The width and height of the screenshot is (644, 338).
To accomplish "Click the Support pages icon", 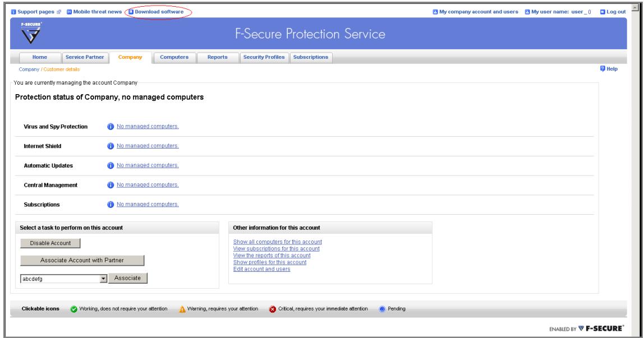I will [x=13, y=12].
